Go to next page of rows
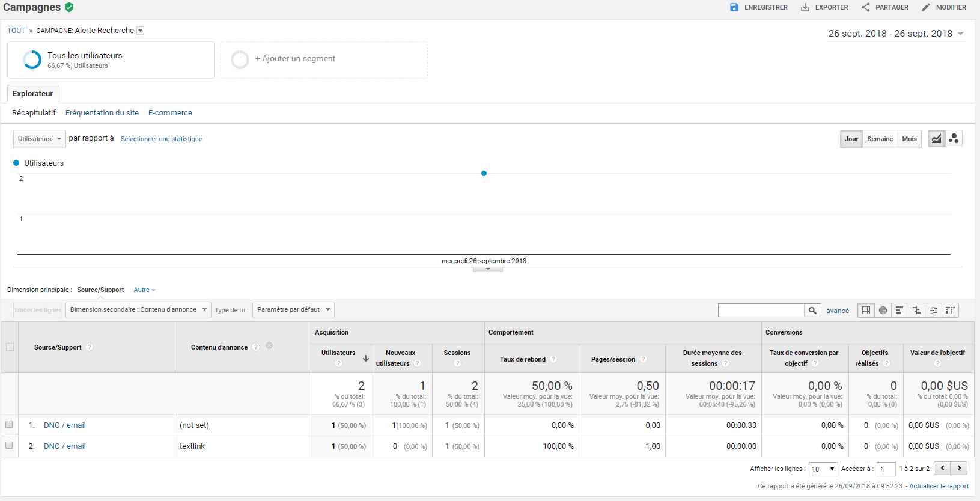The image size is (980, 501). click(x=959, y=469)
